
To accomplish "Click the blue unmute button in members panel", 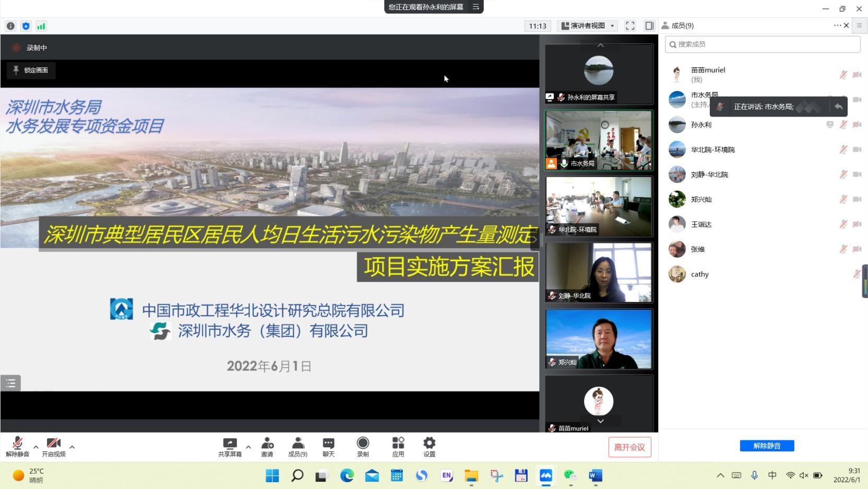I will 767,446.
